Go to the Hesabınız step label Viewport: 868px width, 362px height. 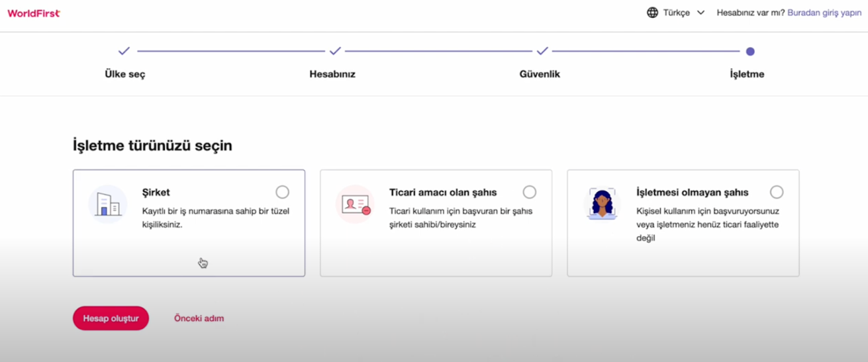(332, 74)
